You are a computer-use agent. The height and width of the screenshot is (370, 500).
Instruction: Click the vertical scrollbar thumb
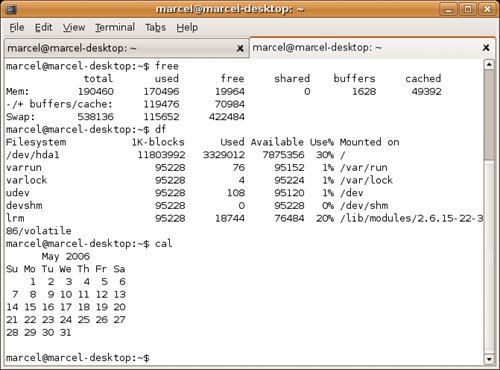(x=489, y=115)
